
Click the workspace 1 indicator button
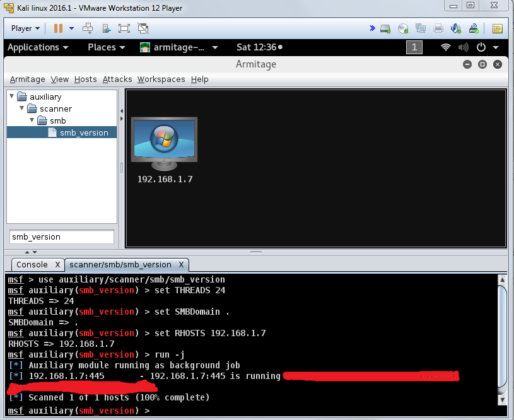[414, 47]
